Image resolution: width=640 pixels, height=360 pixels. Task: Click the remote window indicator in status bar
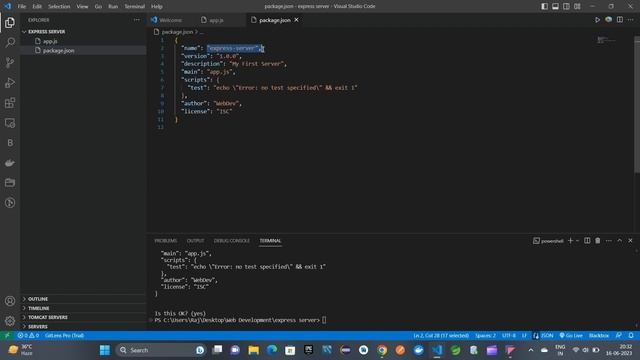(7, 336)
